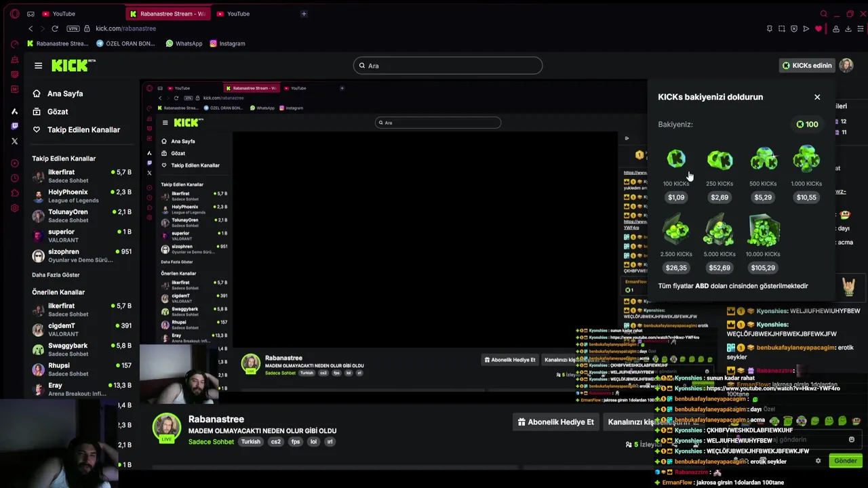Open sizophren channel in followed list
The height and width of the screenshot is (488, 868).
point(81,256)
